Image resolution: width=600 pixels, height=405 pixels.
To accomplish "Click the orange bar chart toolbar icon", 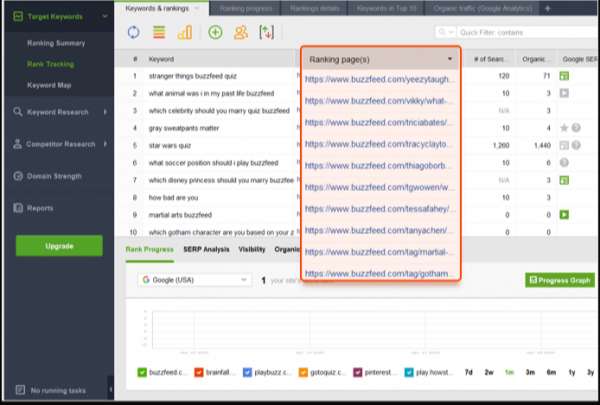I will (x=185, y=32).
